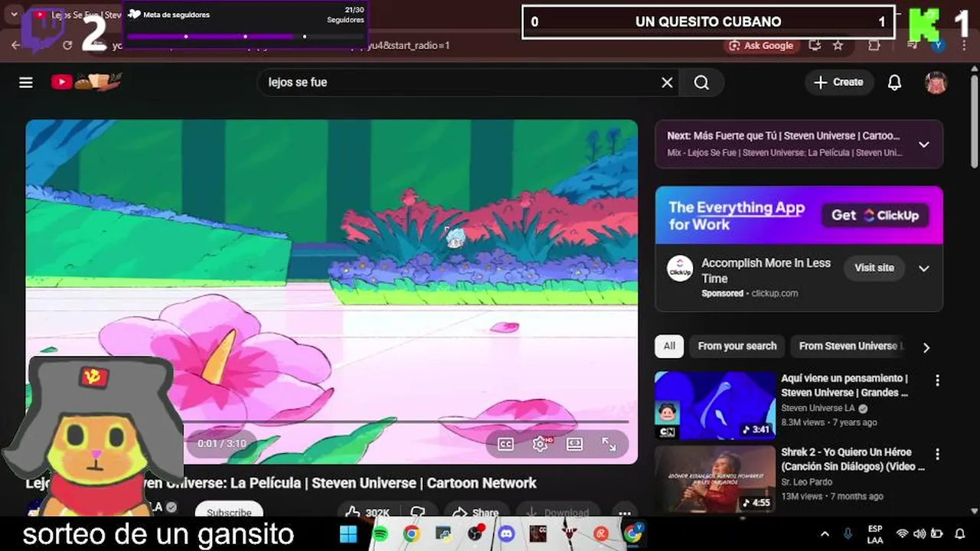Open the Wi-Fi network tray icon
Screen dimensions: 980x551
(x=903, y=533)
